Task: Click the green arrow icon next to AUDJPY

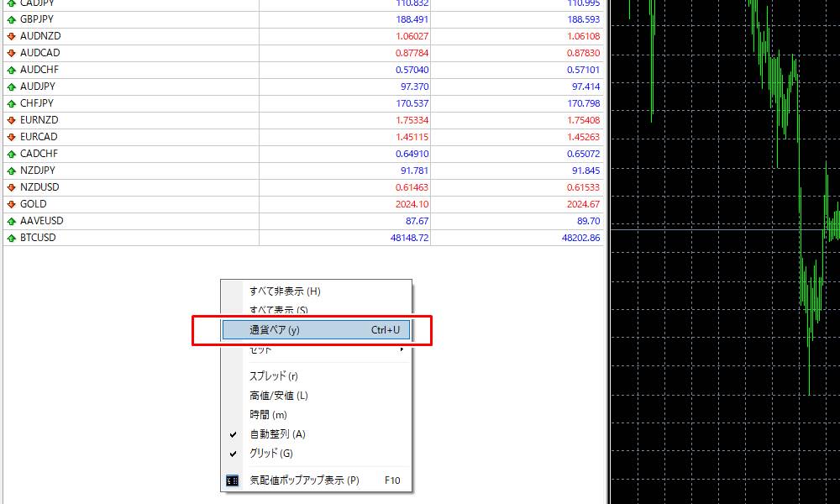Action: [x=10, y=87]
